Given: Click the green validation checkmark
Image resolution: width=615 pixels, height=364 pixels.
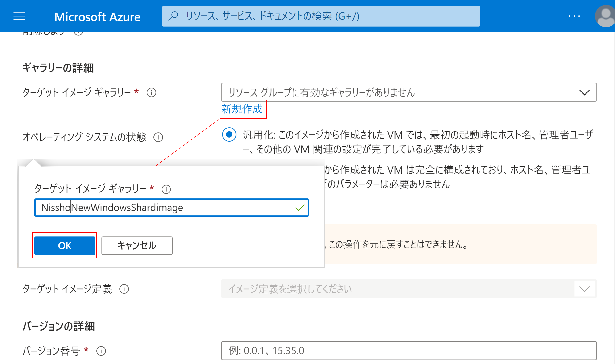Looking at the screenshot, I should pyautogui.click(x=300, y=208).
